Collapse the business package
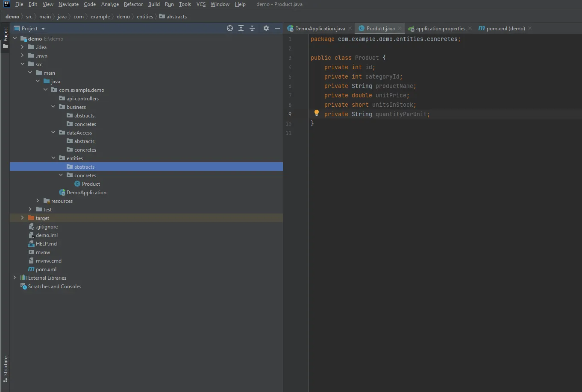 tap(53, 107)
